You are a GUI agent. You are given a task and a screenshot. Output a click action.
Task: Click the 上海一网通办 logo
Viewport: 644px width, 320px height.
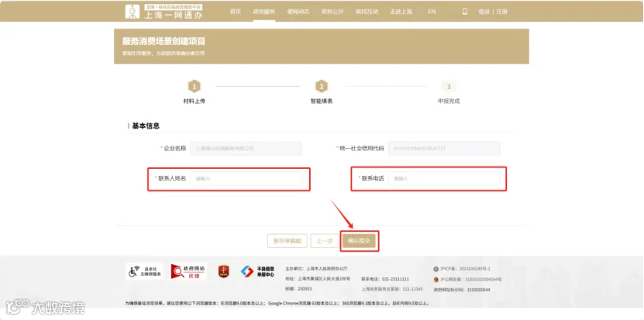(x=164, y=12)
